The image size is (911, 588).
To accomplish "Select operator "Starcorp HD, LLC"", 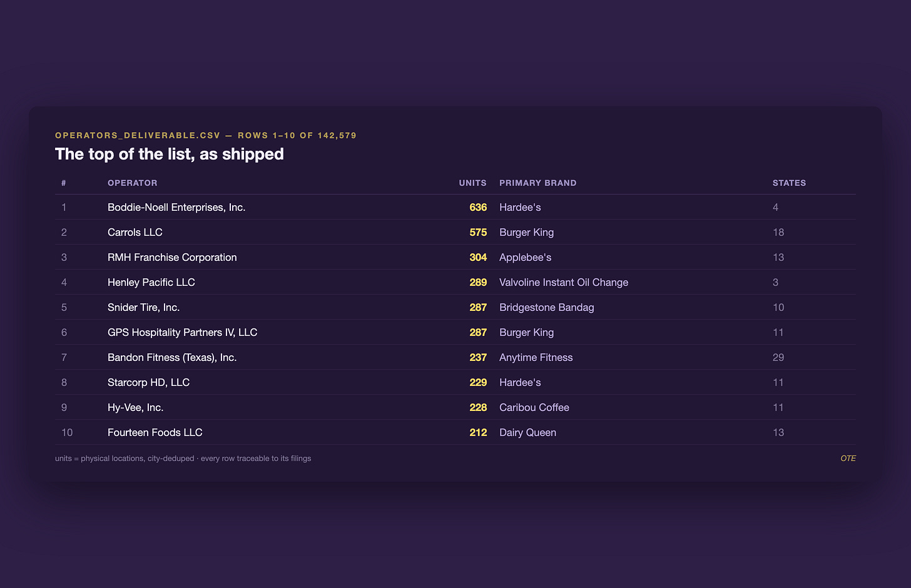I will click(149, 382).
